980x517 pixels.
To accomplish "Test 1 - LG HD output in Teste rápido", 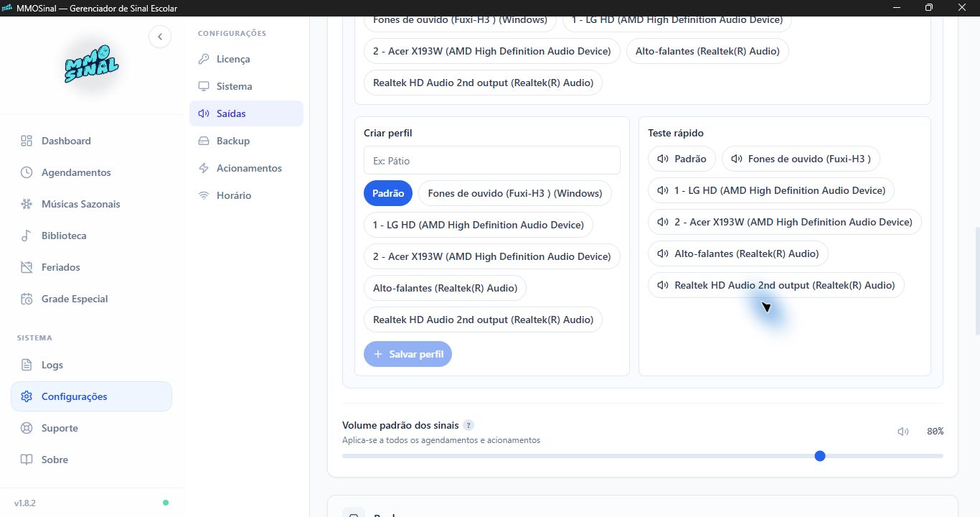I will [771, 190].
